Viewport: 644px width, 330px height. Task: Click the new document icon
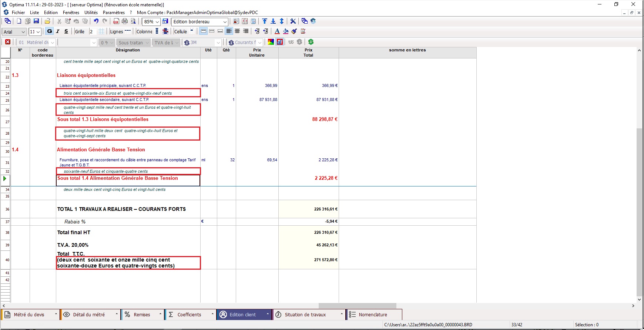pyautogui.click(x=19, y=21)
